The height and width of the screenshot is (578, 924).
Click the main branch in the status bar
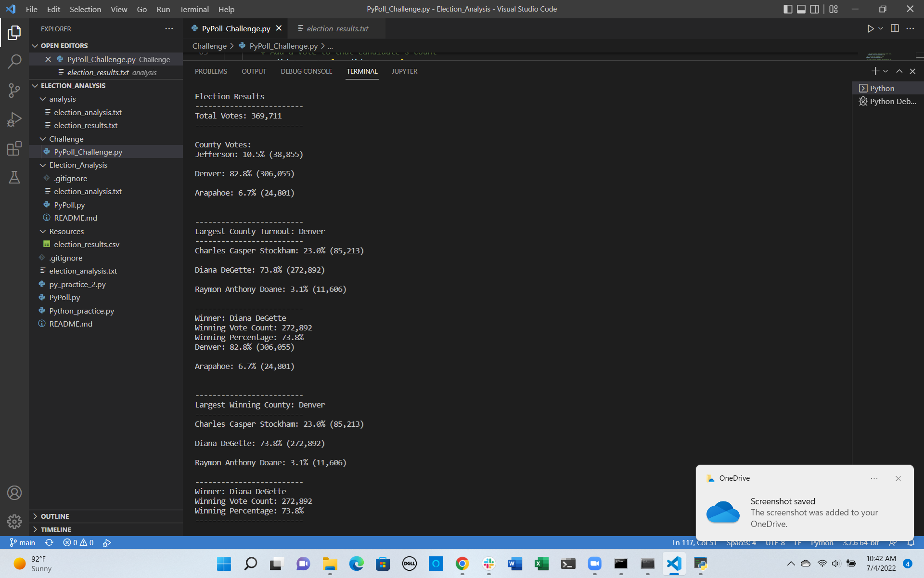23,542
